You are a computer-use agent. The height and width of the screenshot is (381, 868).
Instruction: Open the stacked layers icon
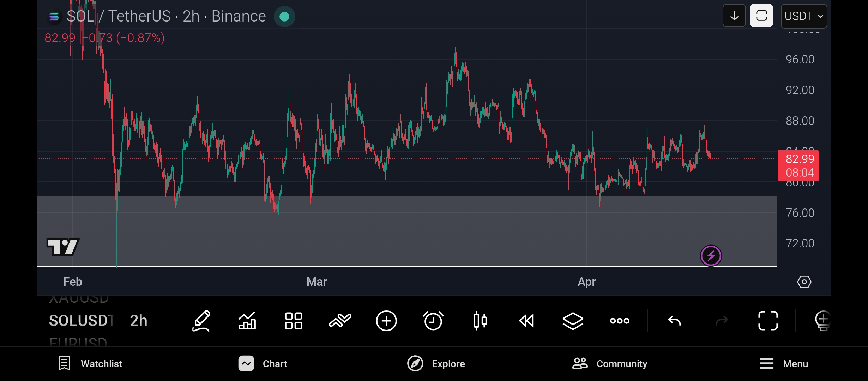[573, 321]
